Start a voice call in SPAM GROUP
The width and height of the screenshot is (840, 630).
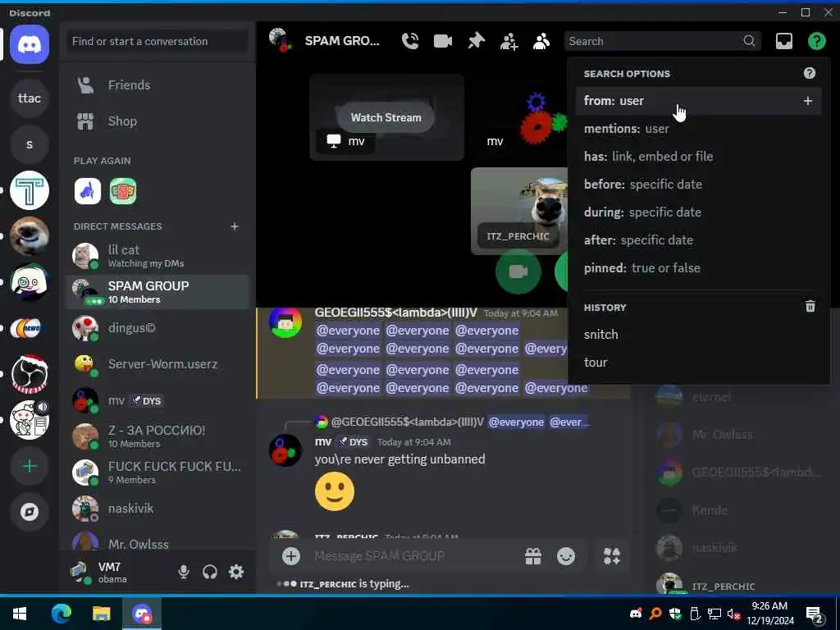click(x=410, y=41)
